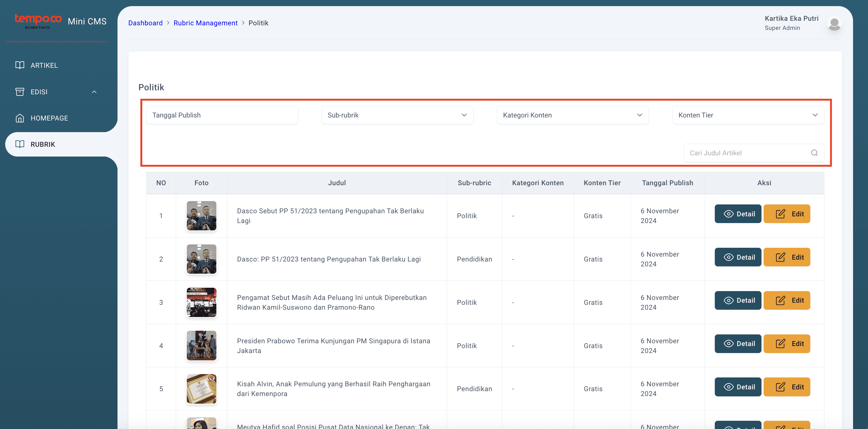Click Kartika Eka Putri user name

[791, 19]
